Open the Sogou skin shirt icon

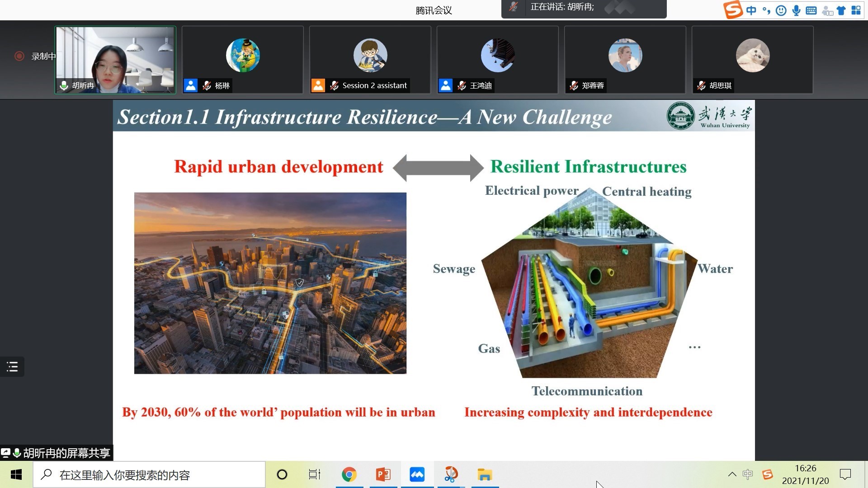841,10
